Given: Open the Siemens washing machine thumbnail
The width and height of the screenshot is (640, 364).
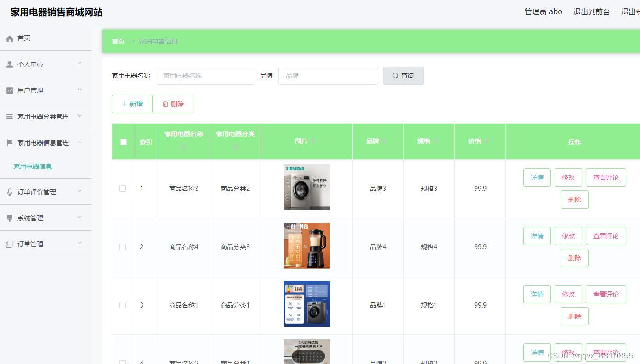Looking at the screenshot, I should tap(307, 187).
